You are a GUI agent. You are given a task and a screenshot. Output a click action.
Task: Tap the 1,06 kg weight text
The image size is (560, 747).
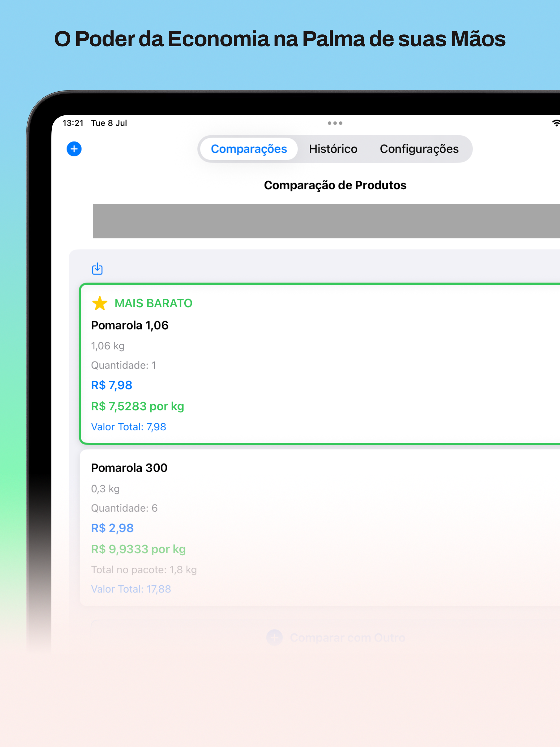point(108,346)
